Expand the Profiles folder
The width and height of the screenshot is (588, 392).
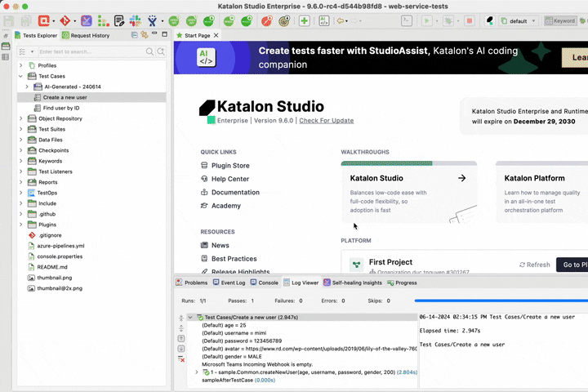tap(21, 65)
